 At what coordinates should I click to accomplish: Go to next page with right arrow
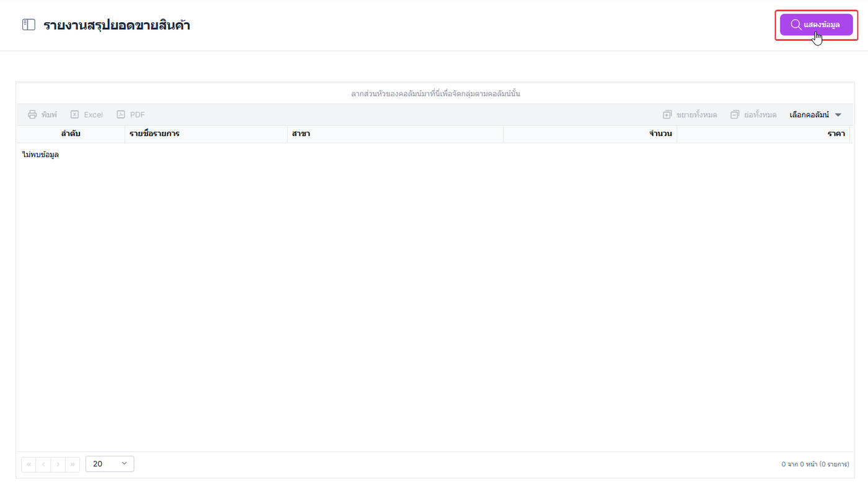58,464
